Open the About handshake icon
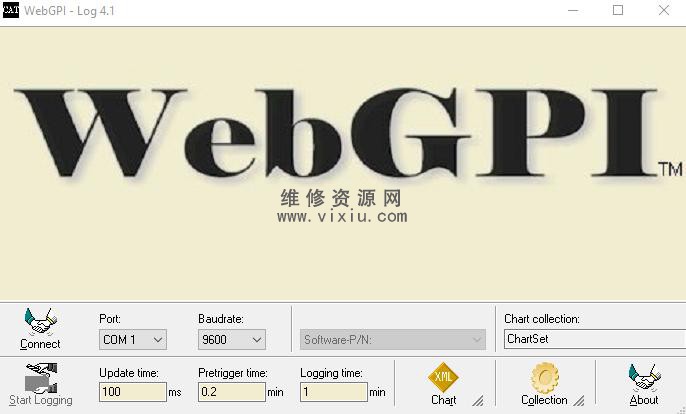This screenshot has width=686, height=414. [644, 377]
